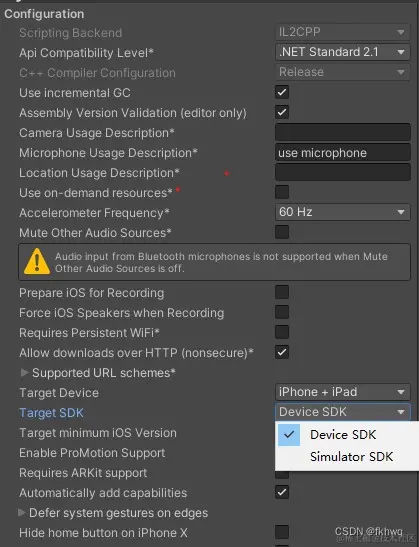Enable Use on-demand resources checkbox
Screen dimensions: 419x547
coord(282,192)
